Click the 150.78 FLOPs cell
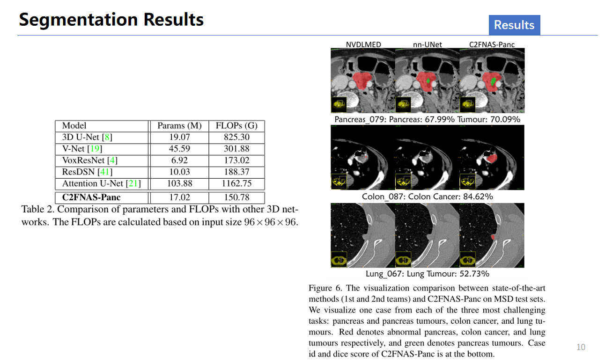605x364 pixels. pos(237,197)
